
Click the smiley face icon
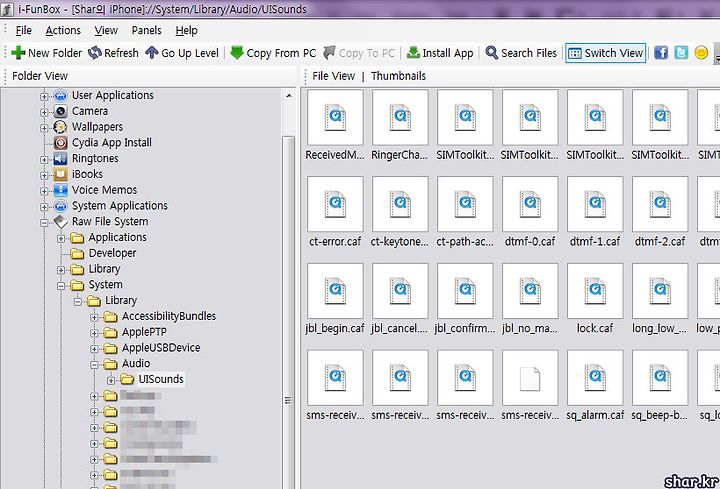click(x=701, y=53)
